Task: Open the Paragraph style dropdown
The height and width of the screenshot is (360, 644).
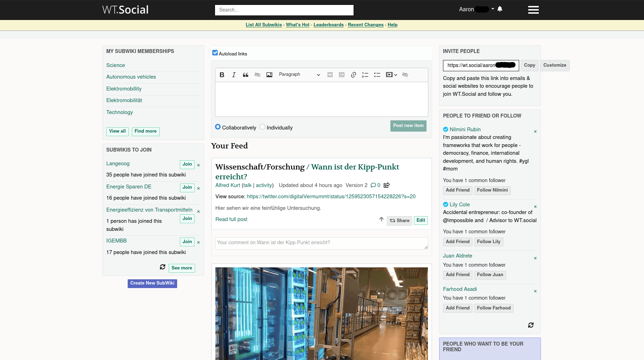Action: click(299, 75)
